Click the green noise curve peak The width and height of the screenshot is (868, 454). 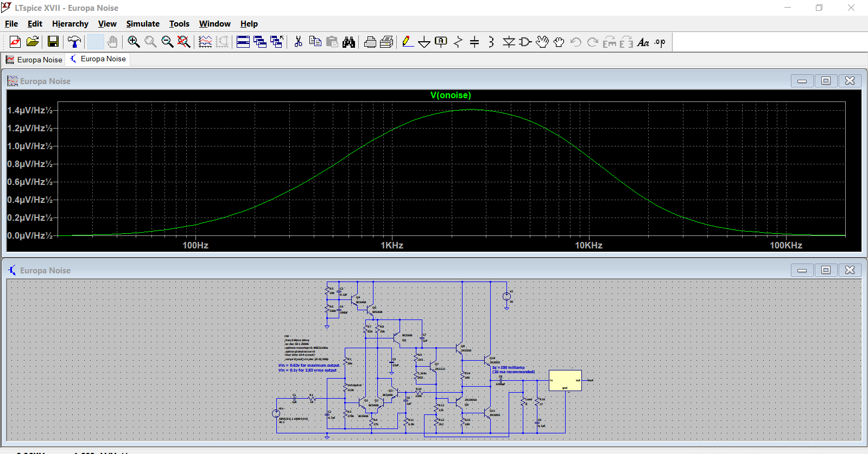point(470,110)
